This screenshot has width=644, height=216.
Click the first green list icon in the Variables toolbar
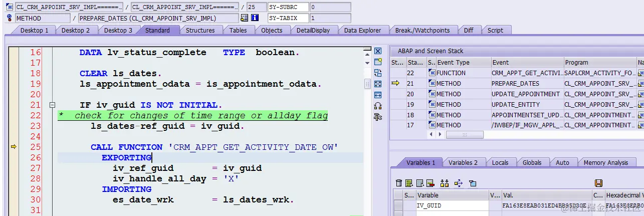pyautogui.click(x=409, y=183)
